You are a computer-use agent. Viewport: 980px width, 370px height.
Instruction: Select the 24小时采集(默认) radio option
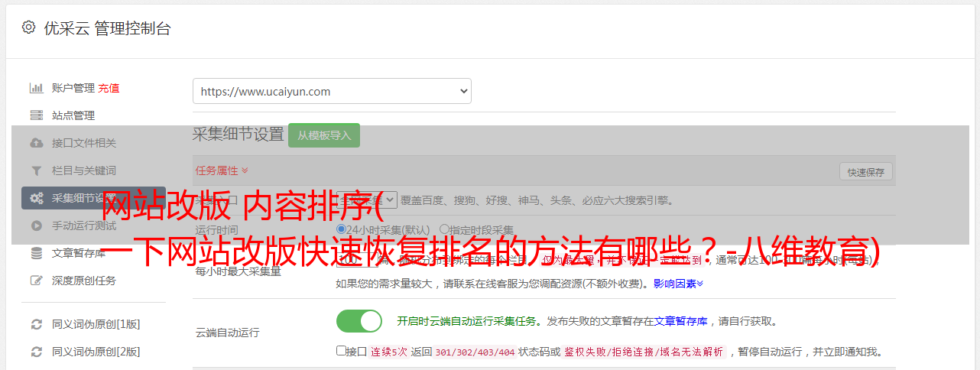pos(341,229)
